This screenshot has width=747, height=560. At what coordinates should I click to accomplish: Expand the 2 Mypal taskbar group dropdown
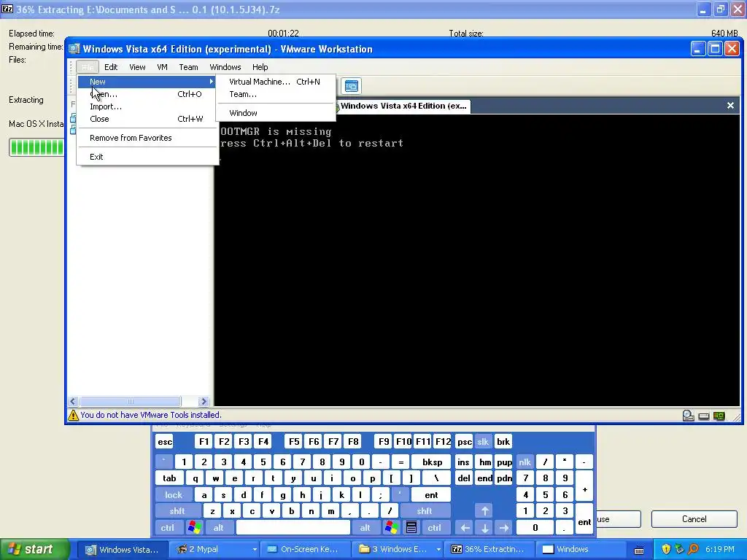(255, 550)
